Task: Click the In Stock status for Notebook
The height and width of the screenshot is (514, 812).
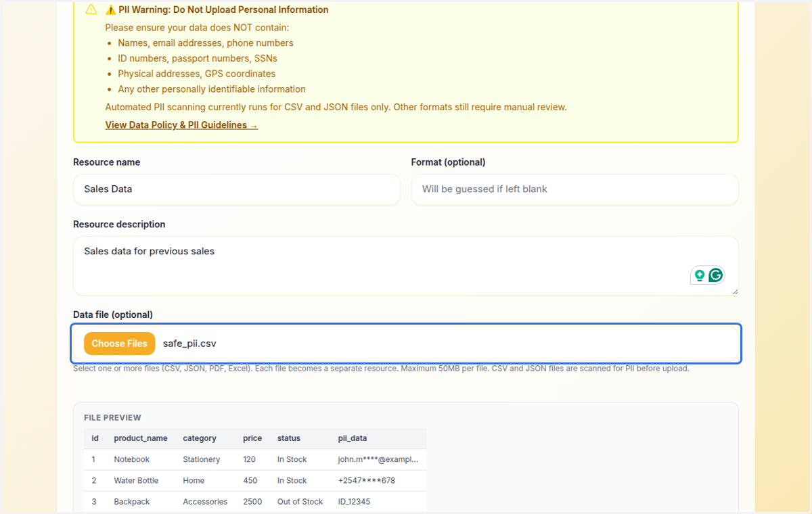Action: click(292, 459)
